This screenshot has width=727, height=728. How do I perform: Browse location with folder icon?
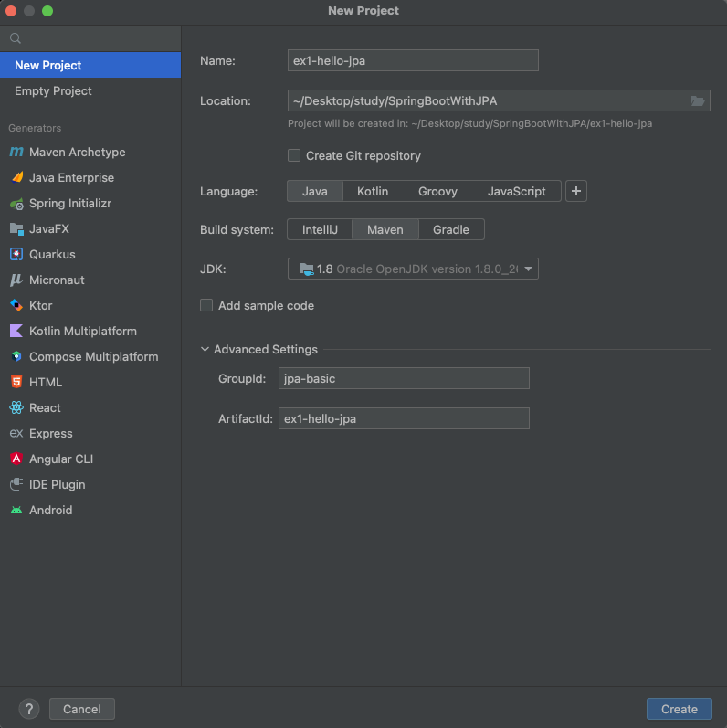[698, 100]
